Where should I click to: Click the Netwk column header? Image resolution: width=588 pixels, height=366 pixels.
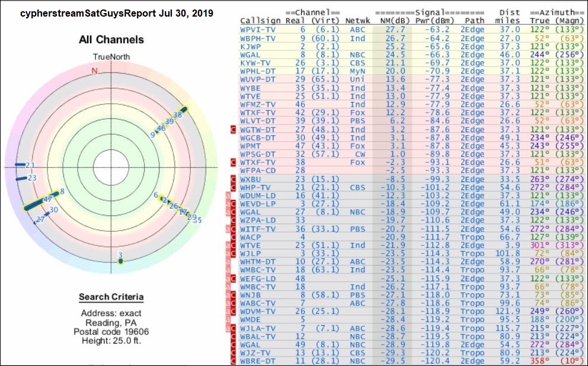pos(357,21)
